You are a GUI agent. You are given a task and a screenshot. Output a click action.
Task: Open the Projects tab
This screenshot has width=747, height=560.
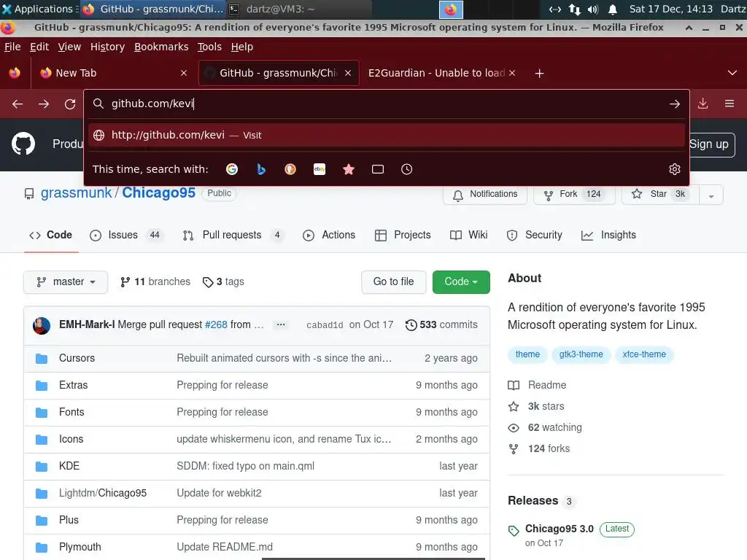[x=403, y=236]
